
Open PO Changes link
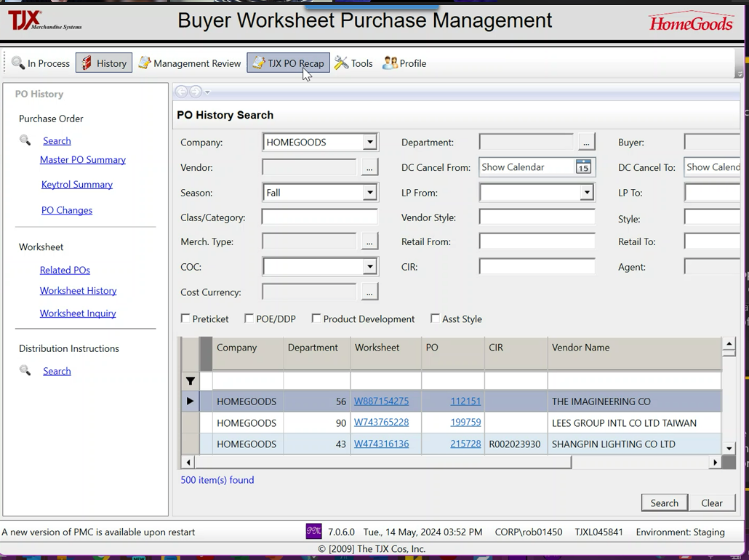pyautogui.click(x=67, y=210)
